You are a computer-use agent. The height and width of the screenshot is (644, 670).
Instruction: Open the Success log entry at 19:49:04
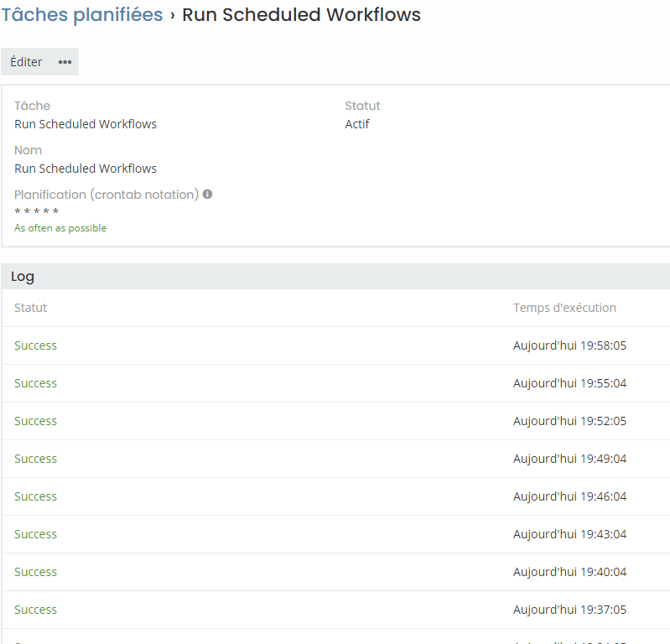(36, 459)
